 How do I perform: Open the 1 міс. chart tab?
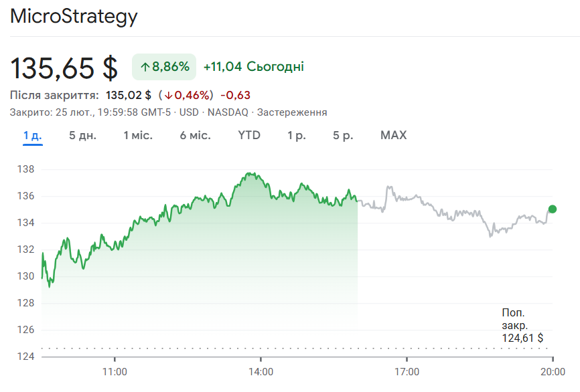pos(138,136)
